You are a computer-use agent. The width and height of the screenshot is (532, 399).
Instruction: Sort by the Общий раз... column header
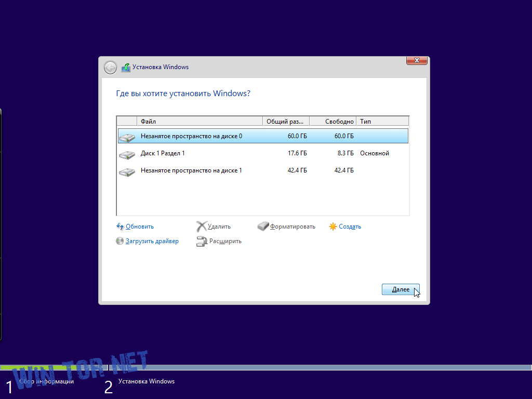coord(286,121)
